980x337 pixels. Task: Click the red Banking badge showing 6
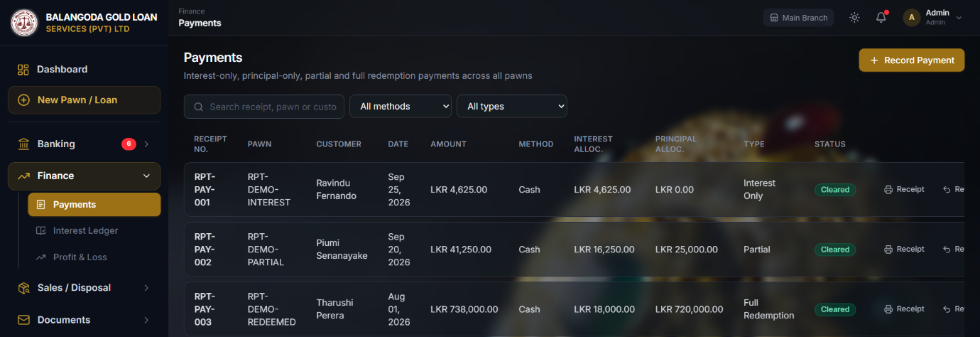pos(129,144)
